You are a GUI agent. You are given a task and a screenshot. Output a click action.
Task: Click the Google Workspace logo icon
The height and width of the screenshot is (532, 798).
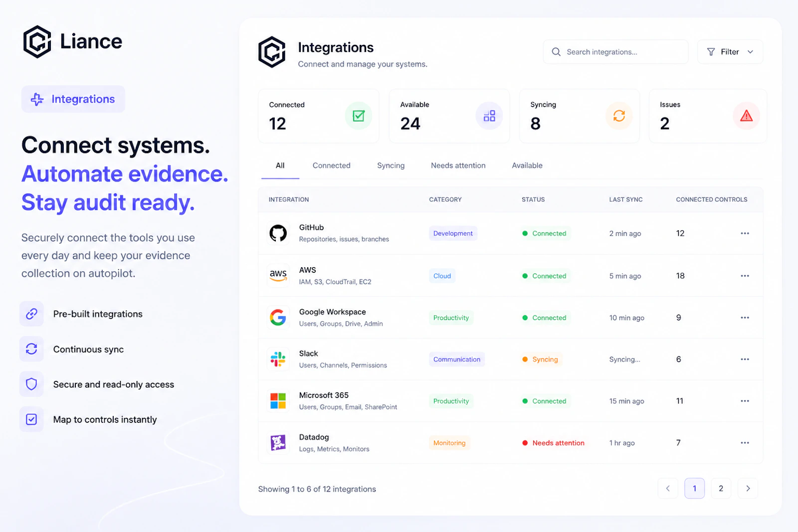[x=278, y=317]
